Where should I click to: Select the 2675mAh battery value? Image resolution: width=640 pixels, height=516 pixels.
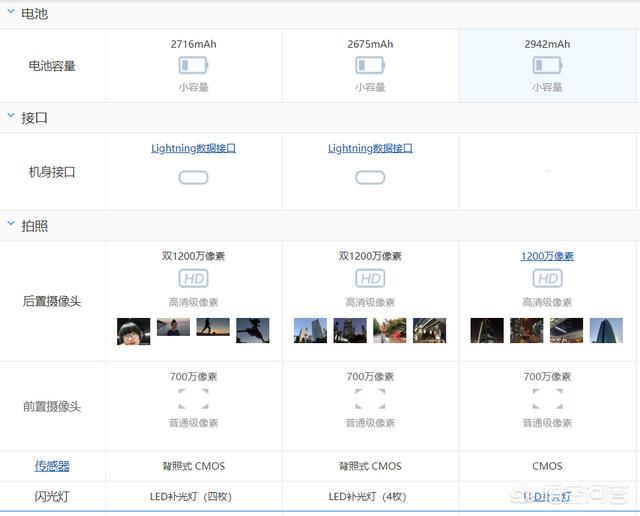(x=370, y=44)
